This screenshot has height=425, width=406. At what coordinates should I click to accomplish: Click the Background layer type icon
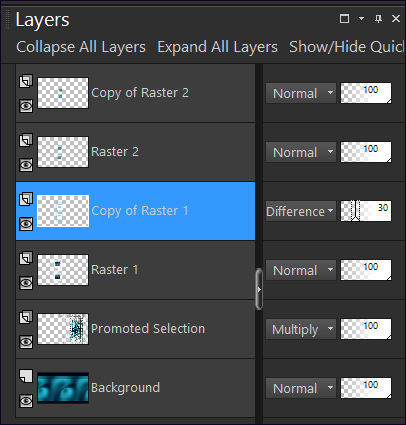pos(26,376)
